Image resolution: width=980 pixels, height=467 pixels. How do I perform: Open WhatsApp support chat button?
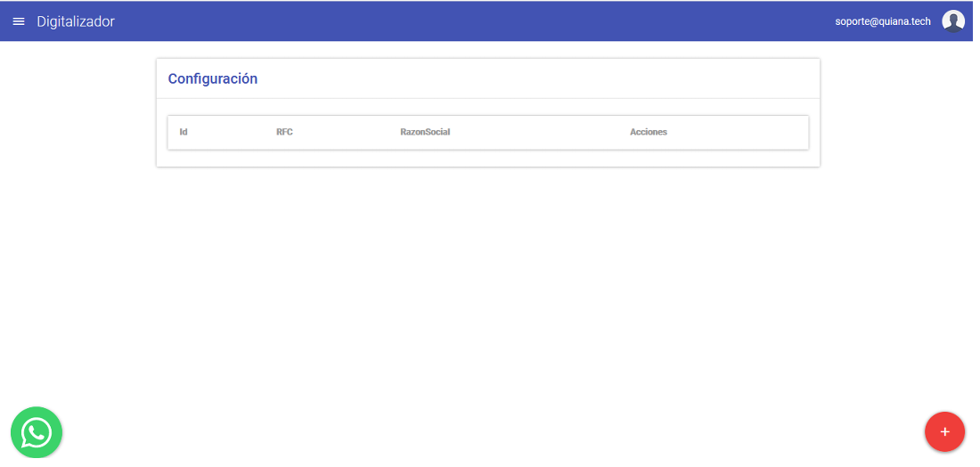(x=37, y=432)
